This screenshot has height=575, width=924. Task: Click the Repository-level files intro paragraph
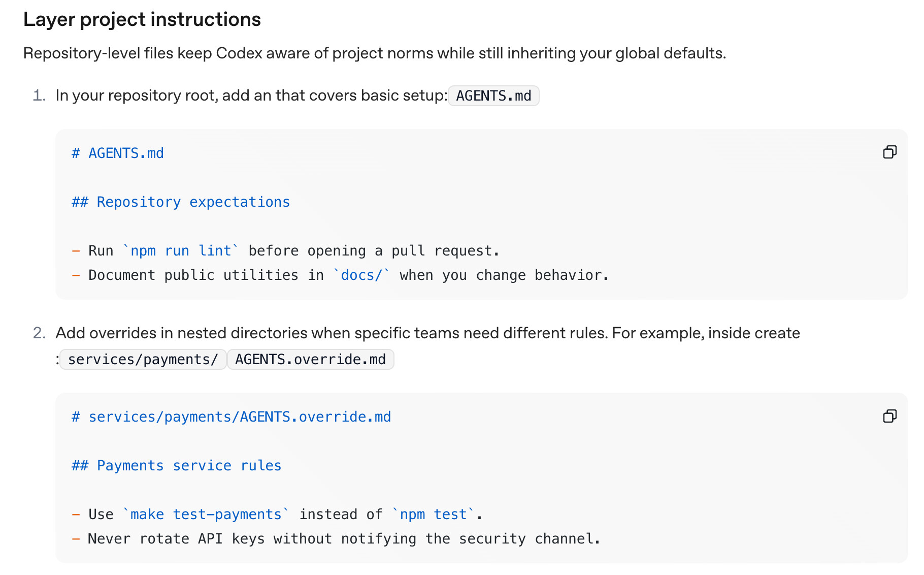[x=375, y=53]
